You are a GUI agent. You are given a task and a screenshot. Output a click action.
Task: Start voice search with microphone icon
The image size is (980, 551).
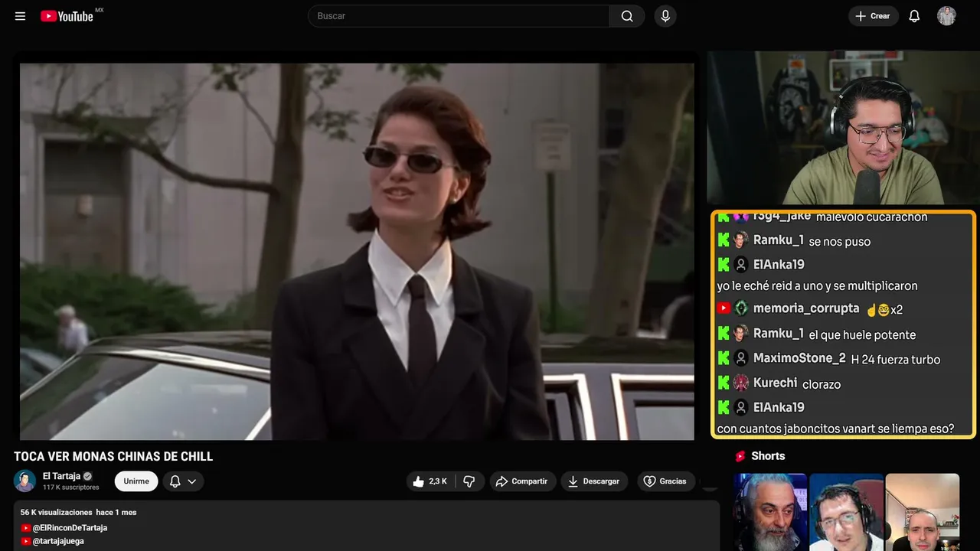665,16
